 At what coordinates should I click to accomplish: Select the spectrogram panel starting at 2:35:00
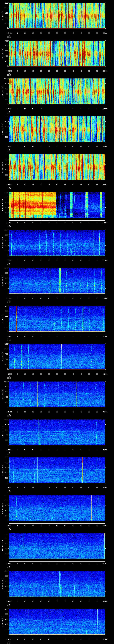(57, 167)
